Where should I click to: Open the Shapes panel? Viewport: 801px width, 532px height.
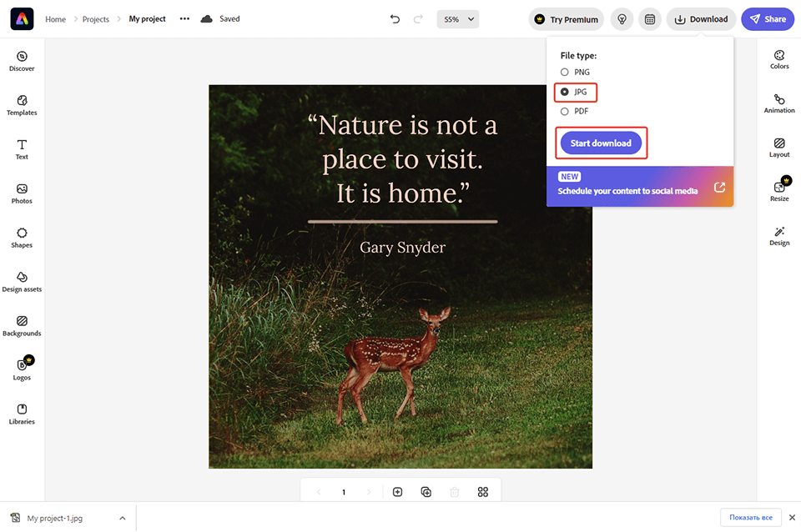click(x=22, y=238)
